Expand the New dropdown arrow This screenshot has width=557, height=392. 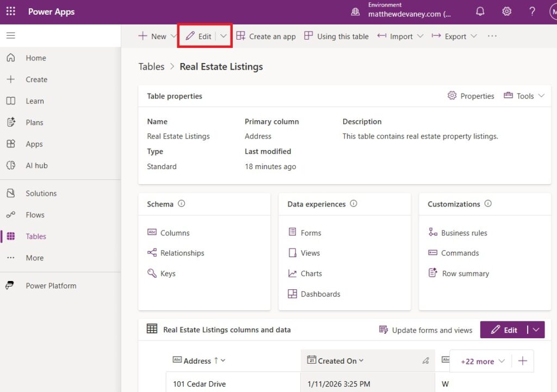click(x=174, y=36)
